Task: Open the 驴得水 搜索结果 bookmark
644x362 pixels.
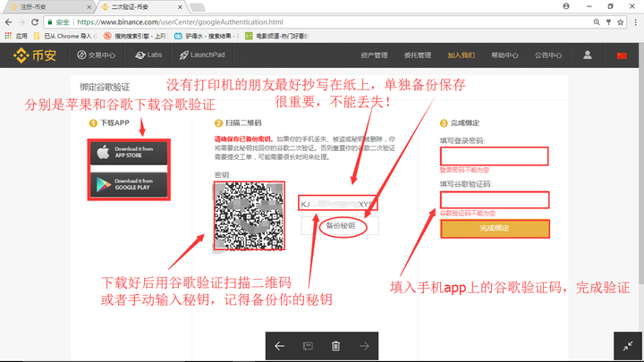Action: [207, 36]
